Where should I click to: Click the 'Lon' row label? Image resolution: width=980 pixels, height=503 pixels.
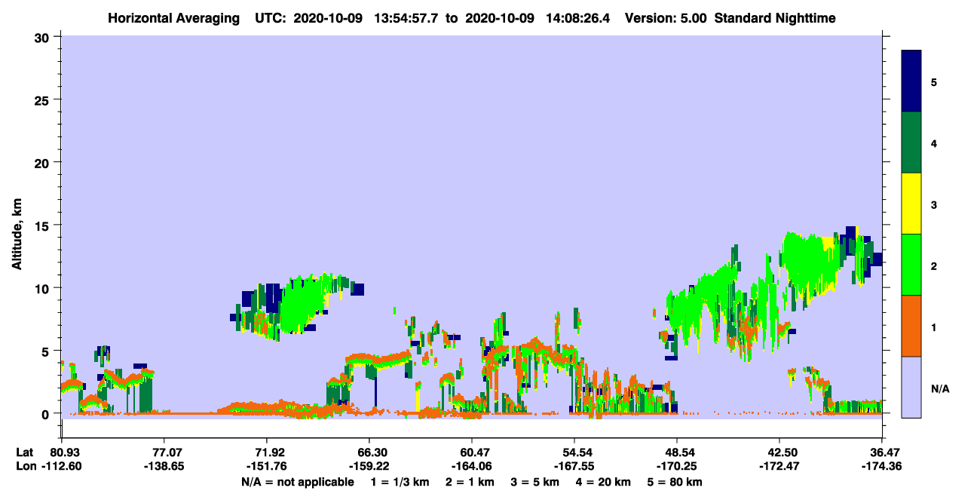click(25, 466)
